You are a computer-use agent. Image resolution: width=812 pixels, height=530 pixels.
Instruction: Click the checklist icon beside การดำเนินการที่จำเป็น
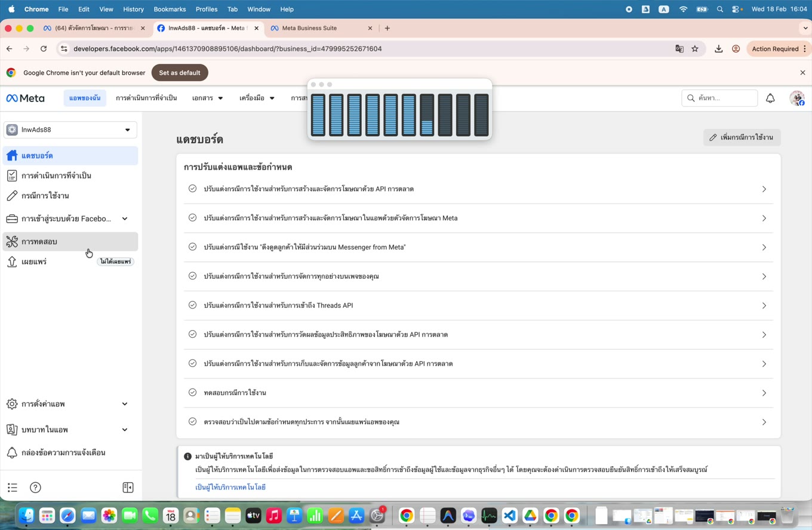(12, 175)
